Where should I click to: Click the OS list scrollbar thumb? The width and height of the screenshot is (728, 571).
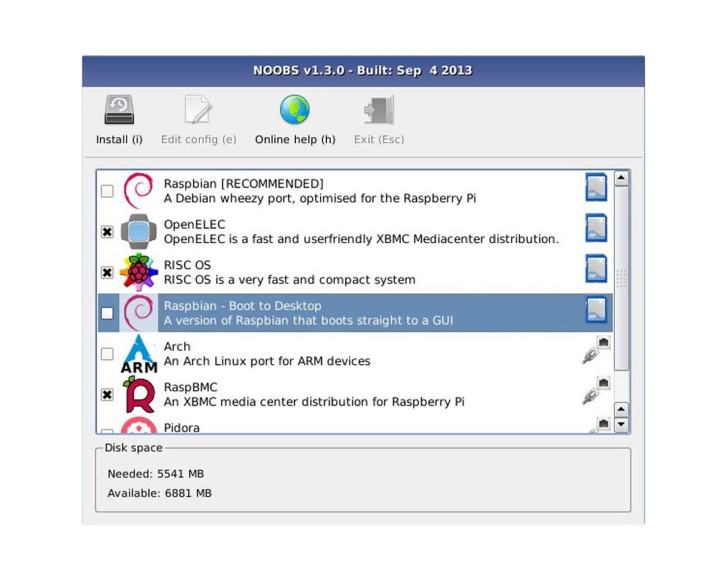click(x=621, y=278)
